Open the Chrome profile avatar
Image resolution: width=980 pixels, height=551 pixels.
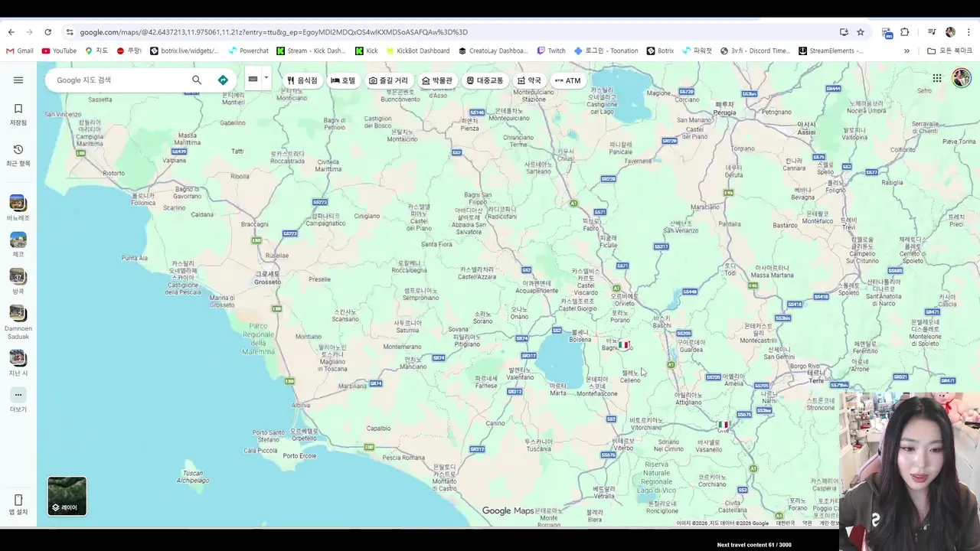(950, 32)
